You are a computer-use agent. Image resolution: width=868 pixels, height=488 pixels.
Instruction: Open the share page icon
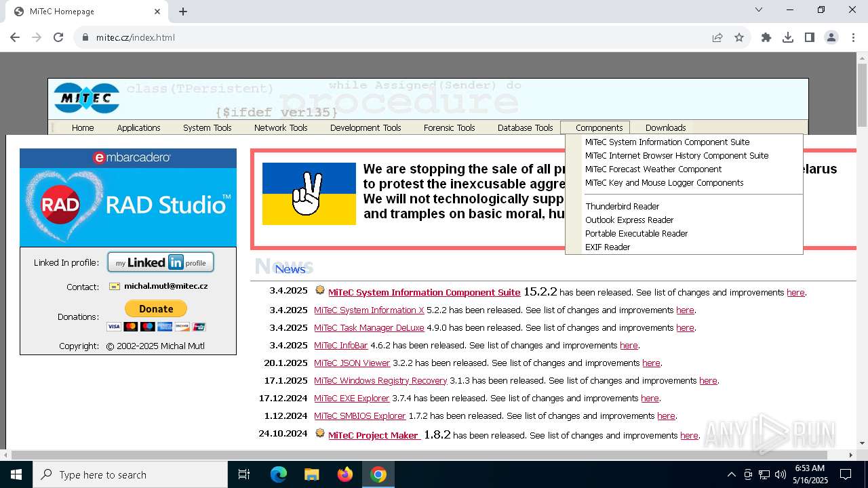[717, 37]
